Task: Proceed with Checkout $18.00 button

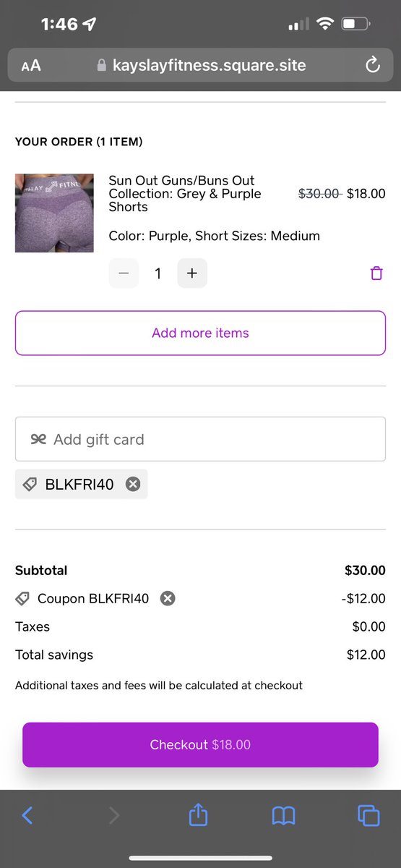Action: click(200, 744)
